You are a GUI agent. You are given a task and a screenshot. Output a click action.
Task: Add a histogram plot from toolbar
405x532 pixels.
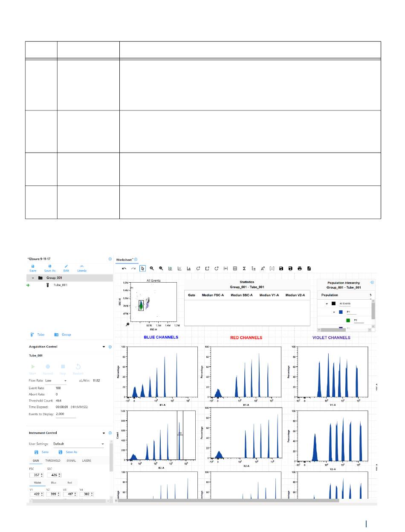[189, 269]
